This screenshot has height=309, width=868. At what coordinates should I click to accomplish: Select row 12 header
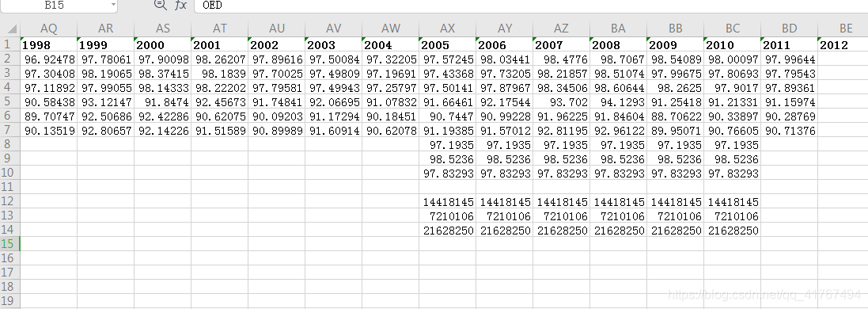click(x=10, y=201)
